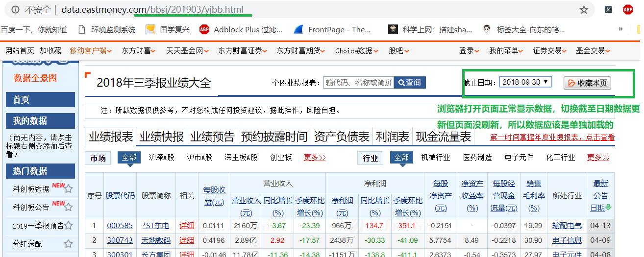Open the 国学复兴 bookmark
The width and height of the screenshot is (644, 257).
tap(168, 29)
